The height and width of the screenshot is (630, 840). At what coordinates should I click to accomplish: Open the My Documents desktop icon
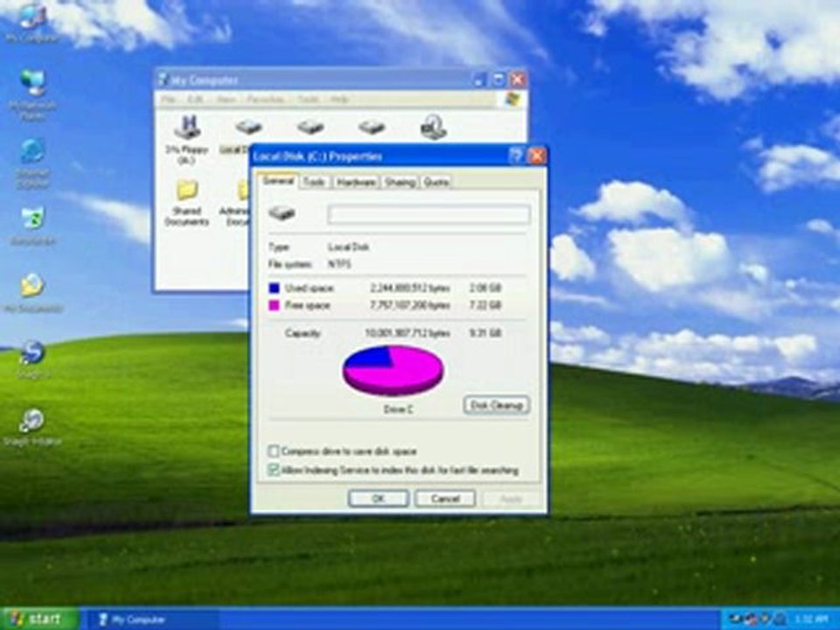pyautogui.click(x=32, y=292)
